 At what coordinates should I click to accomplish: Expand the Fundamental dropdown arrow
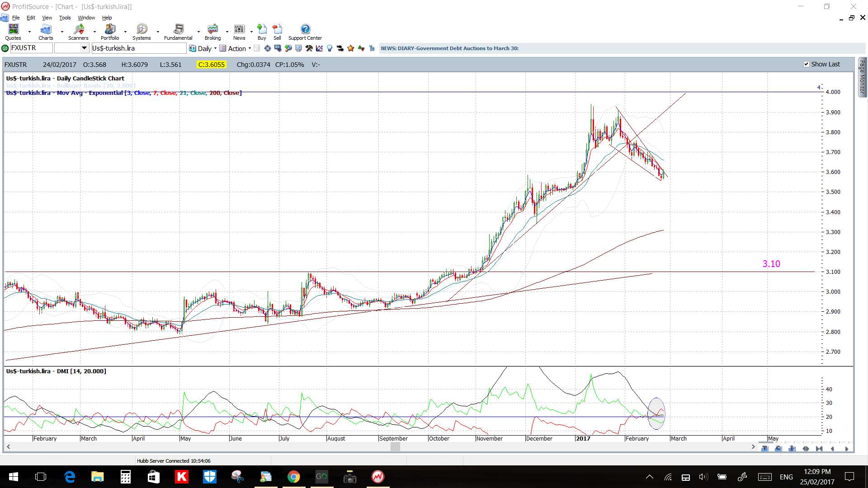(198, 32)
